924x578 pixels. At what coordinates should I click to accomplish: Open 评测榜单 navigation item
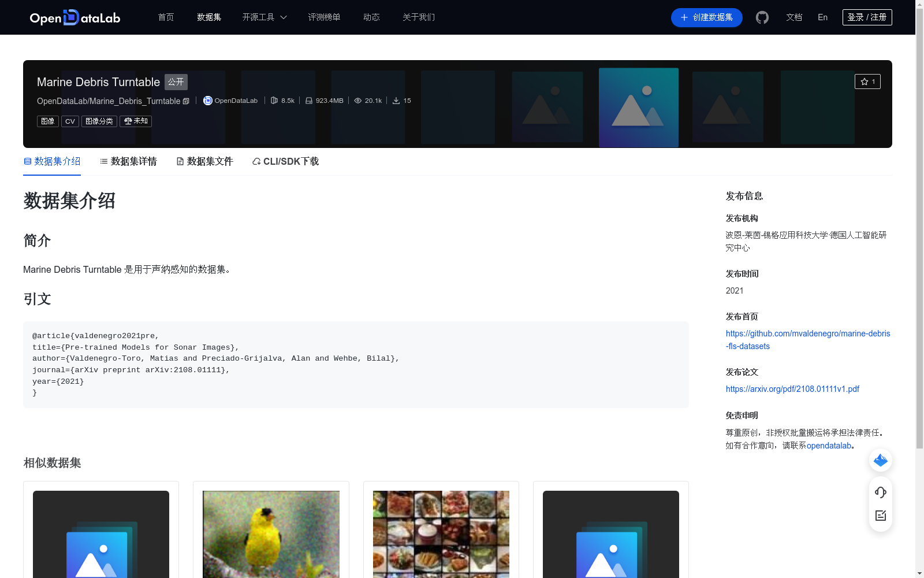(324, 17)
